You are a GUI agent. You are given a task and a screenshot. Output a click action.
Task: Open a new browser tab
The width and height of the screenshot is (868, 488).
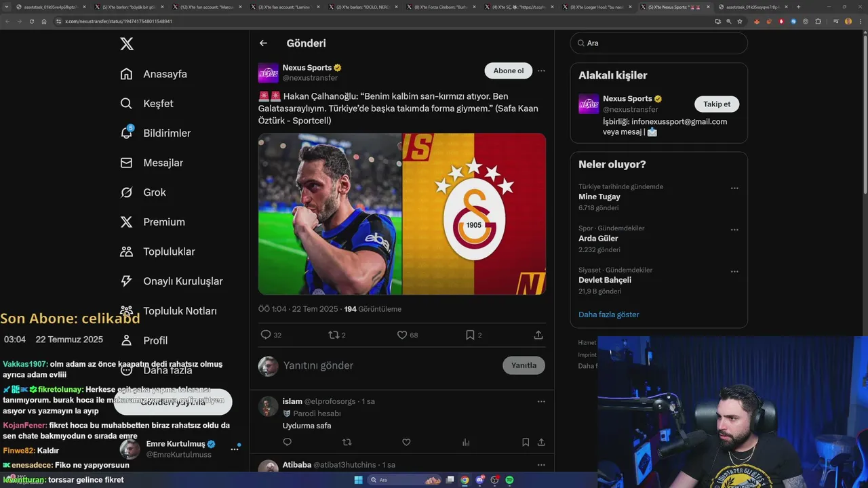(x=798, y=7)
